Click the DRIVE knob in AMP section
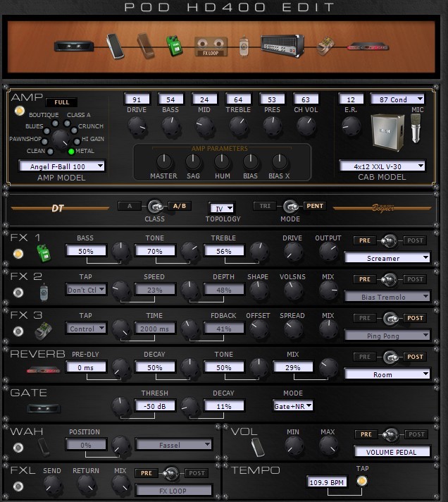Viewport: 448px width, 502px height. (137, 125)
